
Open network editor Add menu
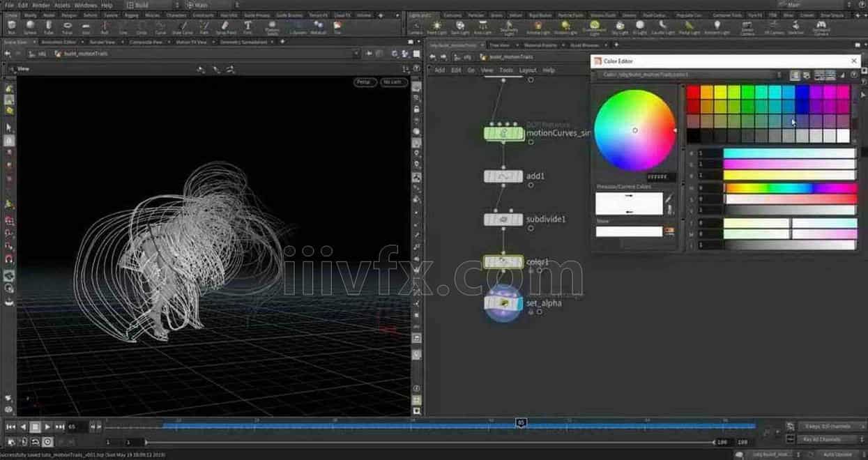point(440,70)
